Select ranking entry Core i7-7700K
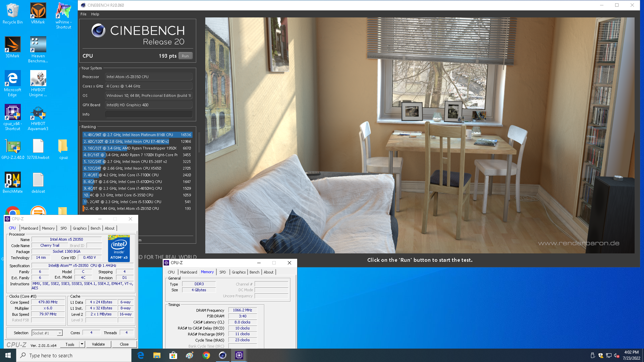The width and height of the screenshot is (644, 362). (x=137, y=175)
